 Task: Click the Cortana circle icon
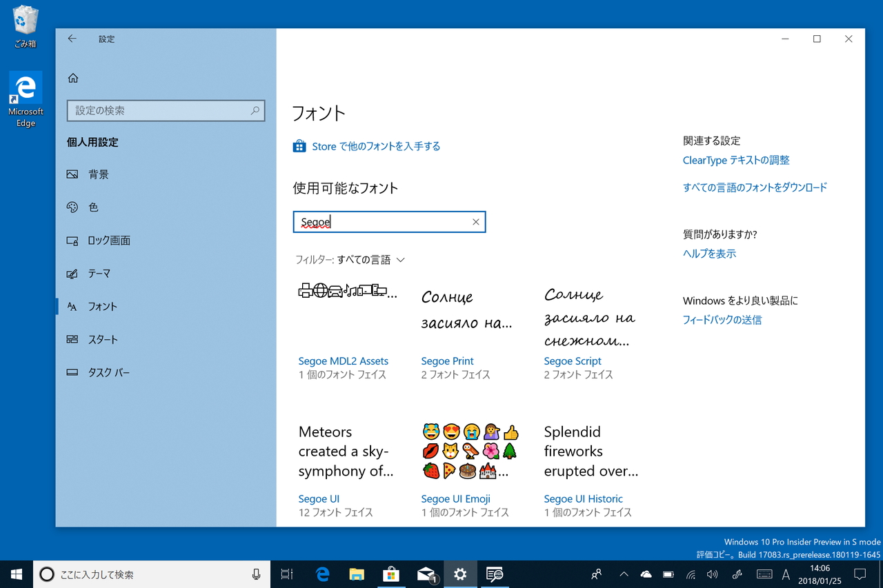click(x=47, y=574)
